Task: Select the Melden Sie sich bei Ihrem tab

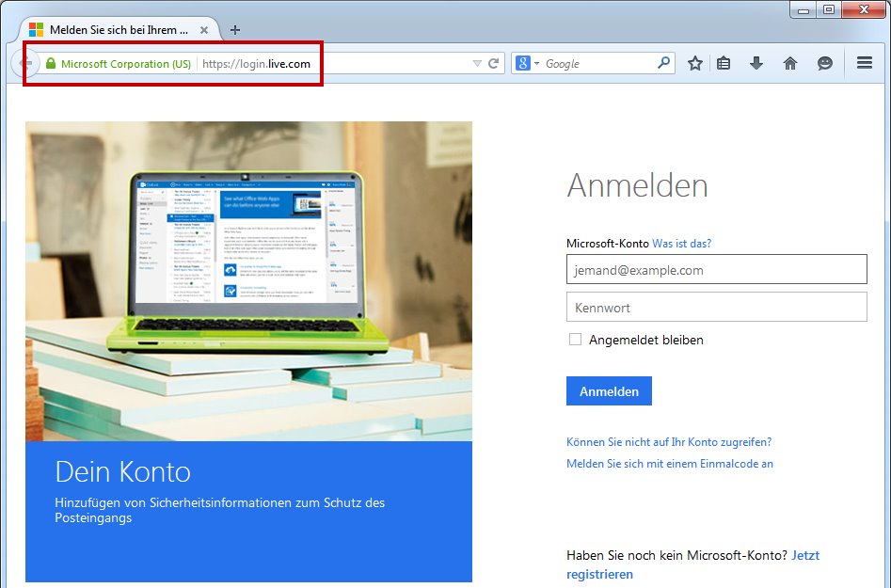Action: point(118,30)
